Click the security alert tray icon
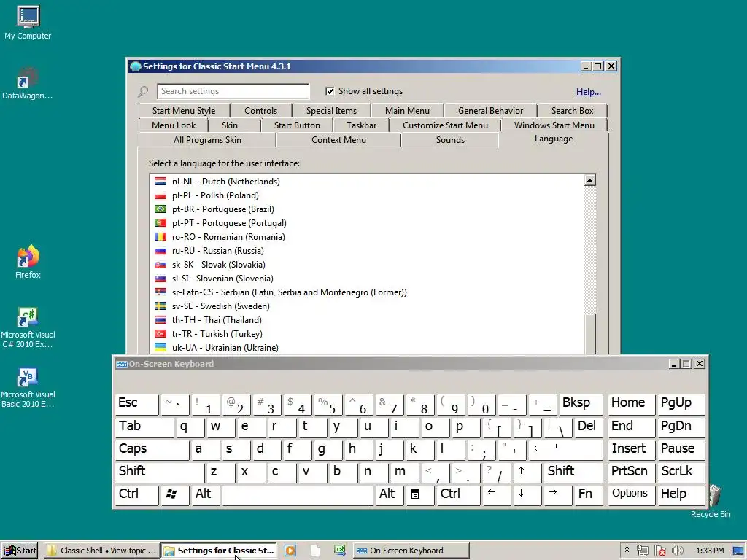The height and width of the screenshot is (560, 747). (659, 551)
